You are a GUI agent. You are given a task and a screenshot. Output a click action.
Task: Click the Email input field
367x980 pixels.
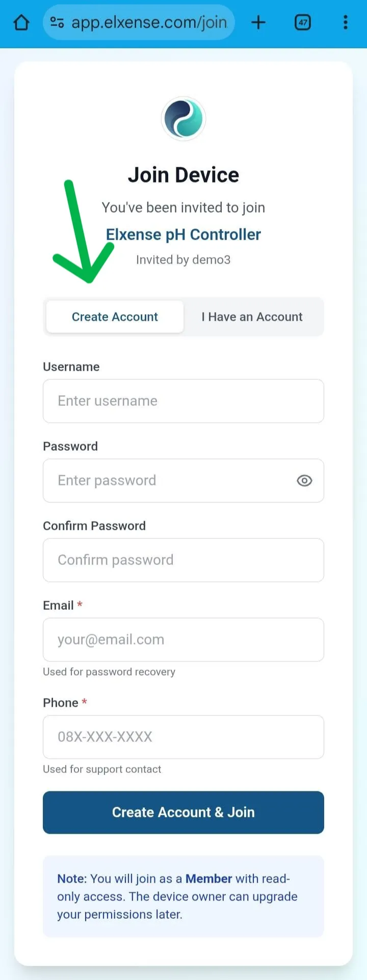183,639
